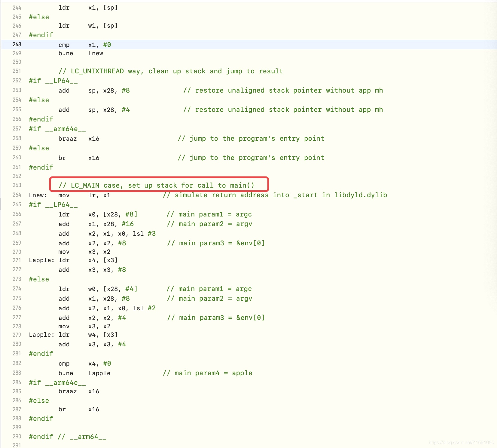
Task: Click line number 264 in the gutter
Action: pyautogui.click(x=17, y=195)
